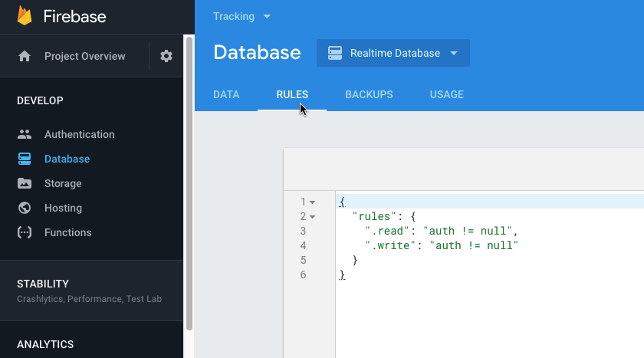Click the Database sidebar icon
This screenshot has height=358, width=644.
coord(25,159)
